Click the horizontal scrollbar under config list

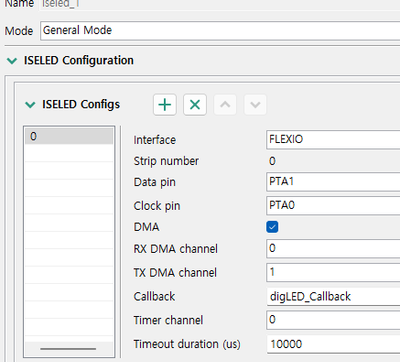click(68, 349)
